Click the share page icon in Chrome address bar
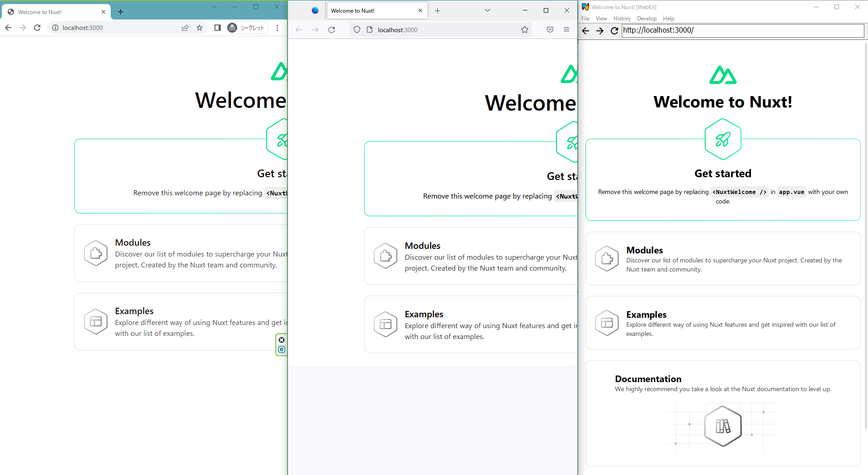The image size is (868, 475). click(x=185, y=28)
